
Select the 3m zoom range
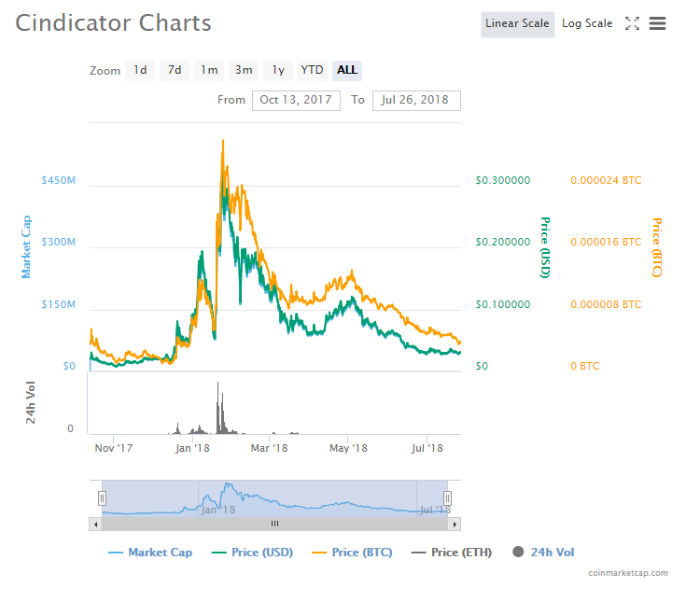click(244, 71)
